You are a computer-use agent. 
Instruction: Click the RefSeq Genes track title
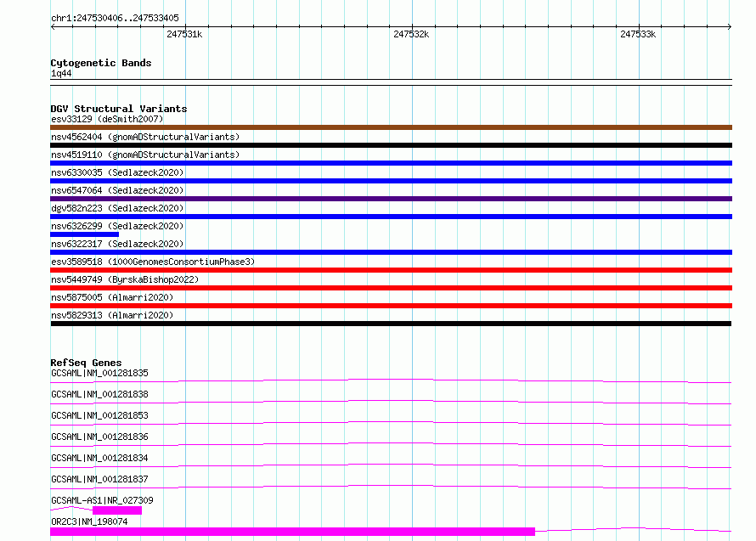point(86,363)
